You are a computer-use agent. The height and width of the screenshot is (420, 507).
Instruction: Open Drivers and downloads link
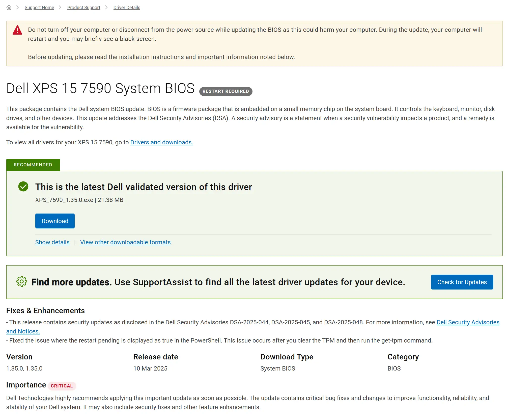click(161, 142)
